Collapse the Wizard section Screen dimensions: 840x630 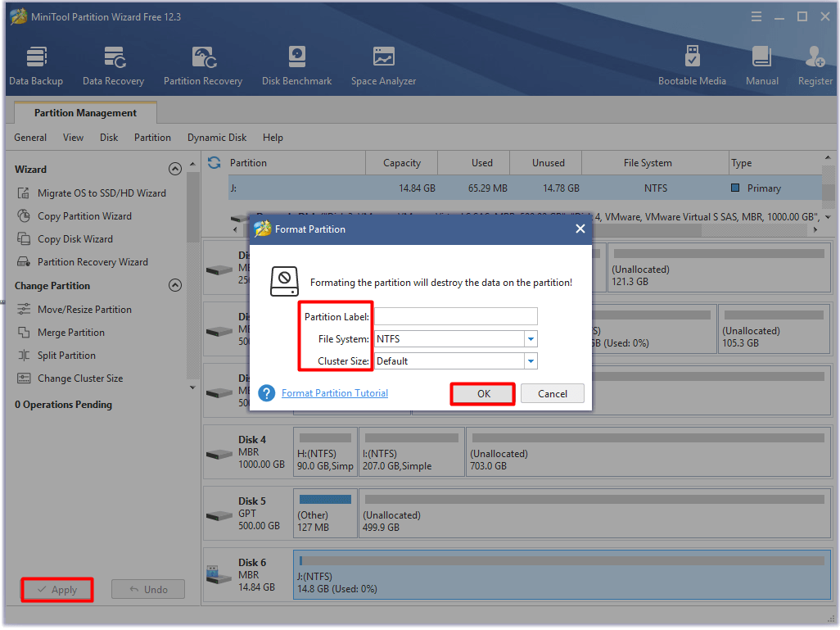tap(175, 169)
